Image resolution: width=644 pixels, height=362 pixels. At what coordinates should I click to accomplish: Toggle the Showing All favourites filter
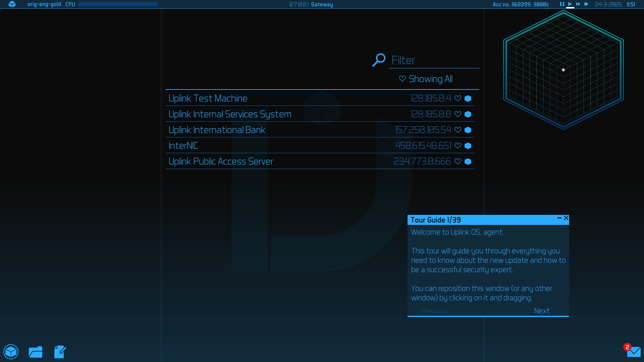click(426, 79)
